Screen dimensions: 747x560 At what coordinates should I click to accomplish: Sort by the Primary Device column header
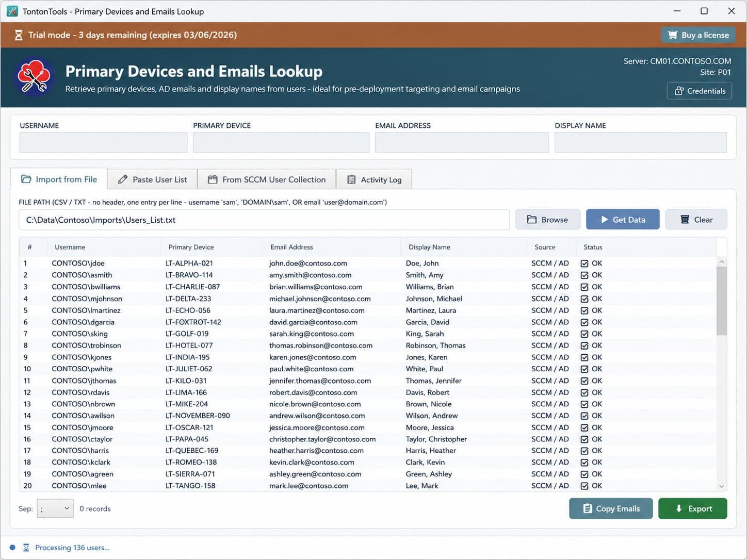click(212, 247)
